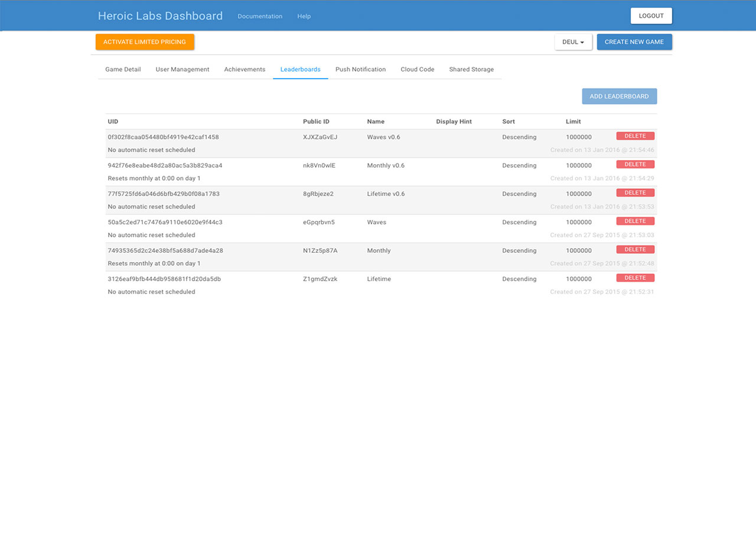Delete the Lifetime leaderboard with ID Z1gmdZvzk

point(635,278)
